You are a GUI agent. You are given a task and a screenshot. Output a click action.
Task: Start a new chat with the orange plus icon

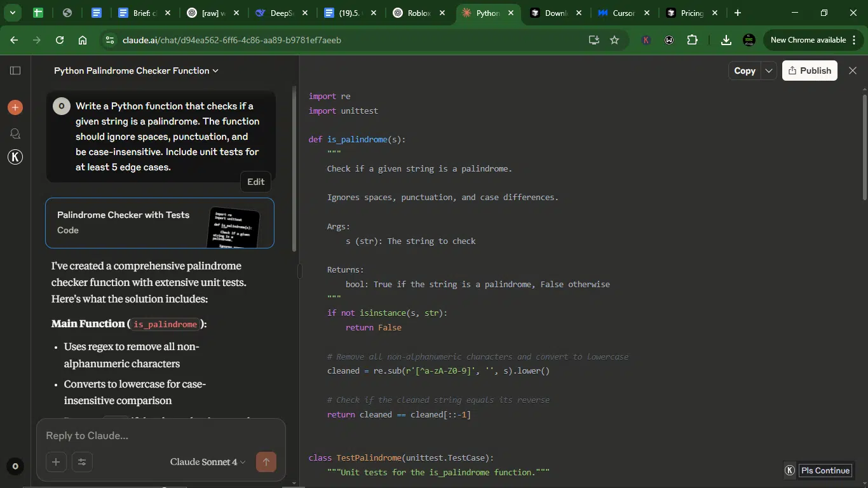pyautogui.click(x=15, y=107)
